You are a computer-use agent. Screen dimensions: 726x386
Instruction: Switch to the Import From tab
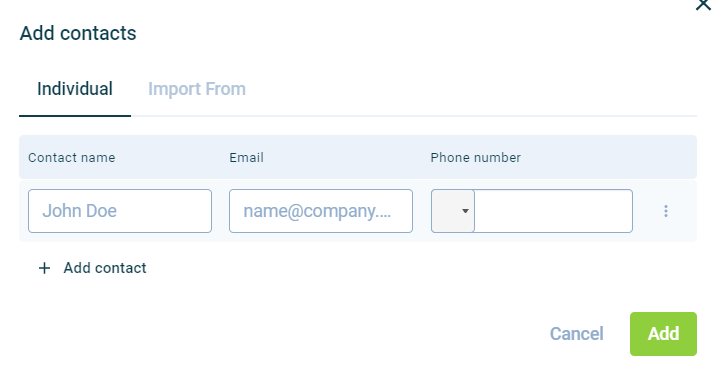point(197,89)
